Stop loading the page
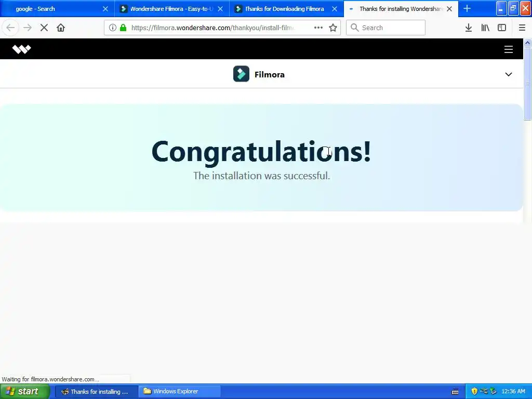This screenshot has width=532, height=399. click(x=44, y=28)
